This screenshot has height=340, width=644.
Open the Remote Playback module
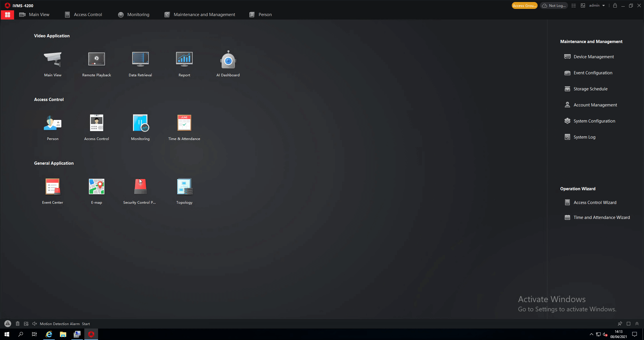click(x=96, y=59)
